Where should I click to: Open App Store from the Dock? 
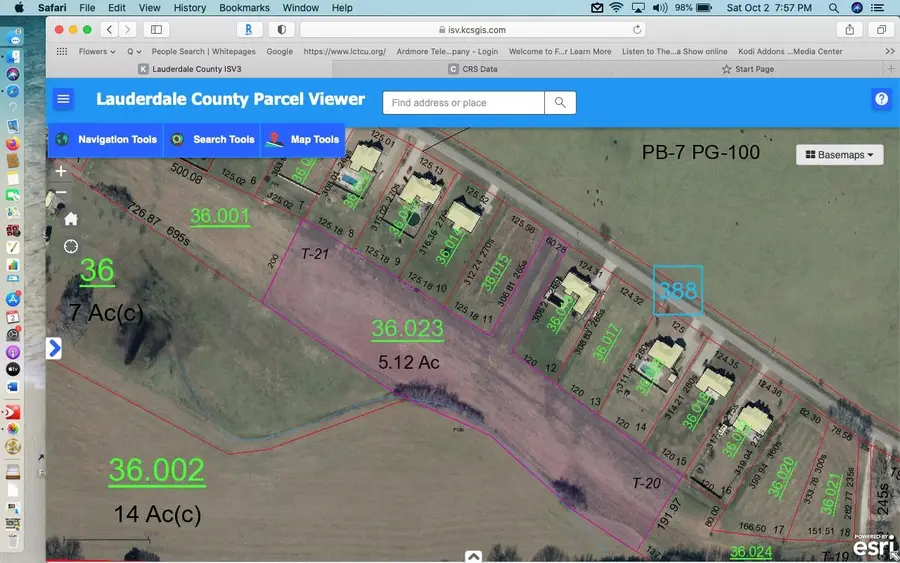pyautogui.click(x=13, y=299)
